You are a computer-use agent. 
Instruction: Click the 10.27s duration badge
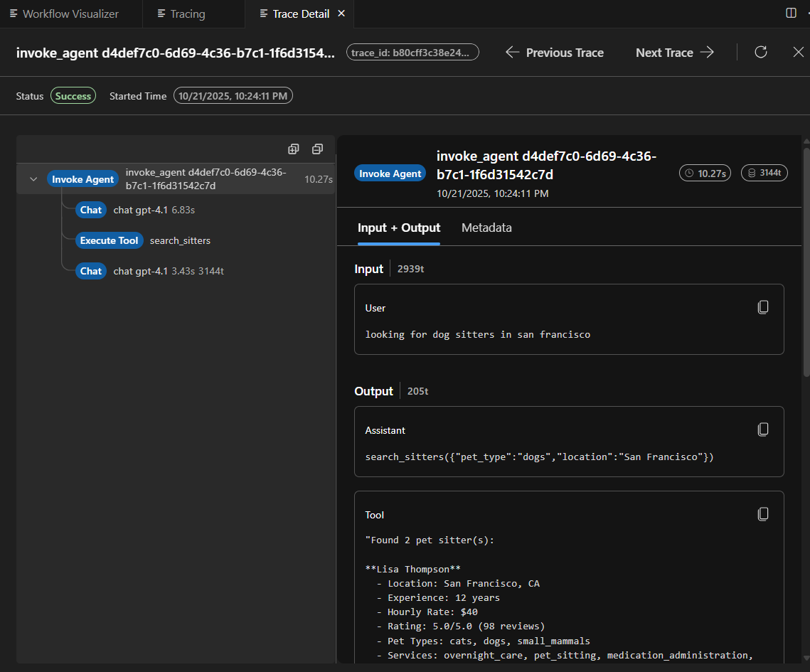click(x=705, y=173)
